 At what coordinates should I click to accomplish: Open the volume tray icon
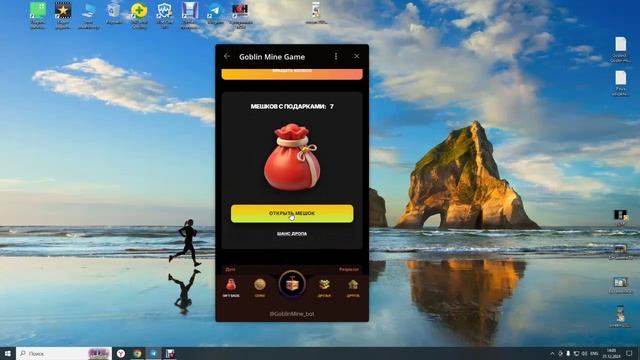point(584,353)
